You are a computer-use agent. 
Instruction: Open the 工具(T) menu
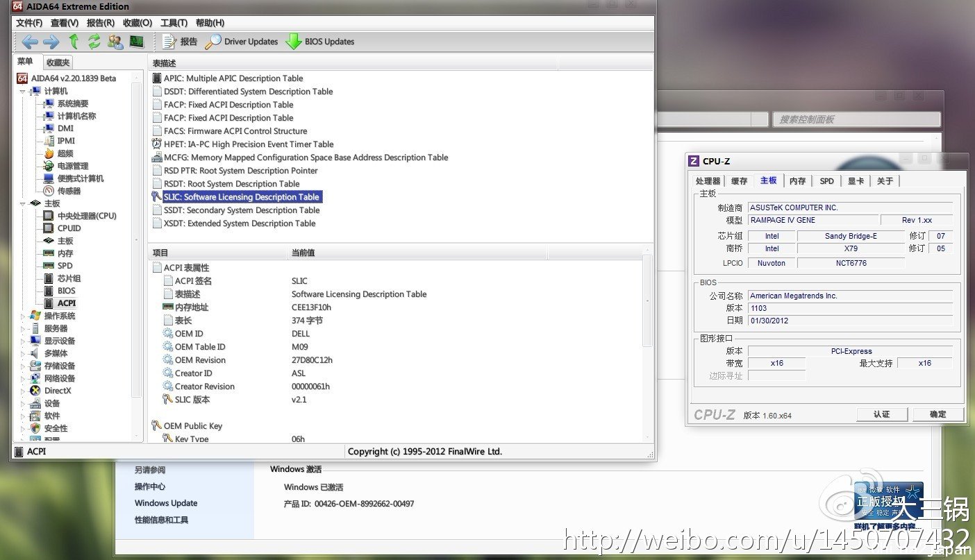click(x=174, y=23)
